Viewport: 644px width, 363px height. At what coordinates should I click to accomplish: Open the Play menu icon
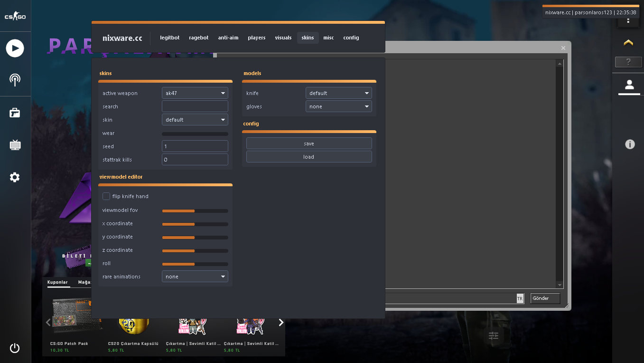click(x=15, y=48)
